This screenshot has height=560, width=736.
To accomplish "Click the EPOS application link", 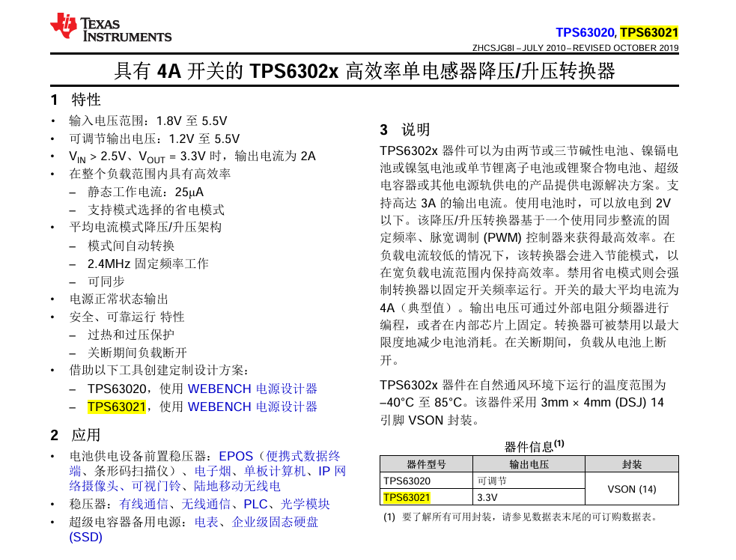I will (237, 456).
